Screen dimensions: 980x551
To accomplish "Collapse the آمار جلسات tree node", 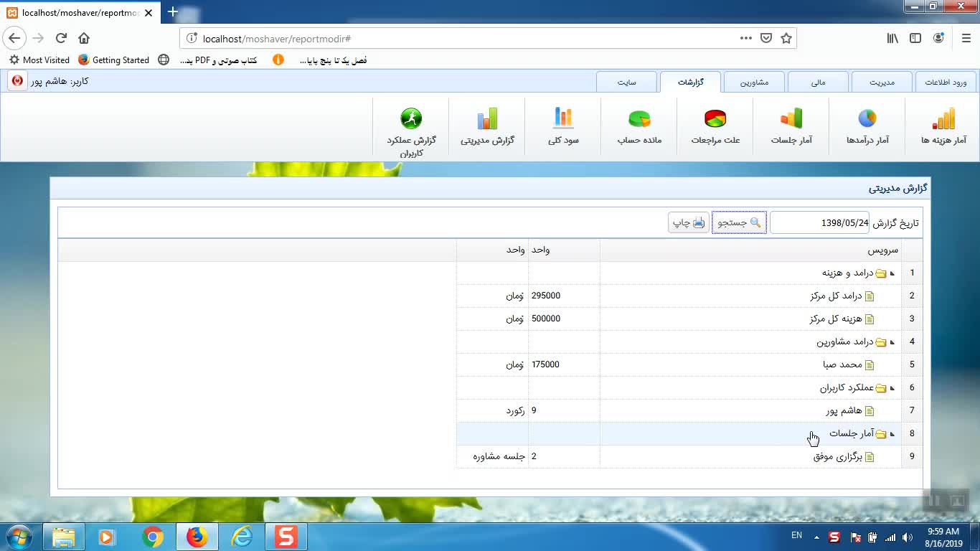I will tap(892, 434).
